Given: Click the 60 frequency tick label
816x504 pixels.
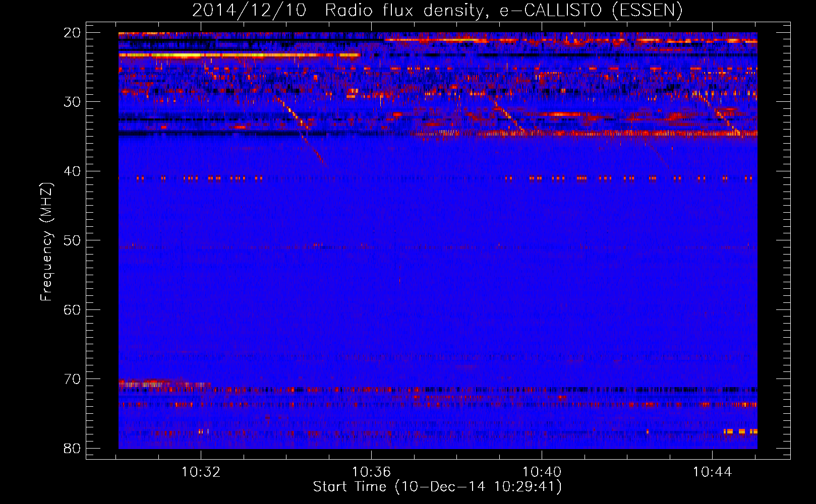Looking at the screenshot, I should pos(73,309).
